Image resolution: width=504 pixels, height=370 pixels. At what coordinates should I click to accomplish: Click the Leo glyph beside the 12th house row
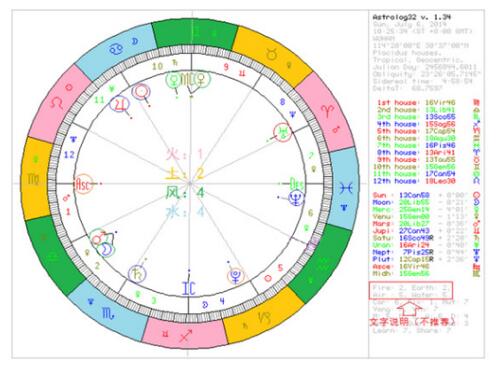pos(477,181)
